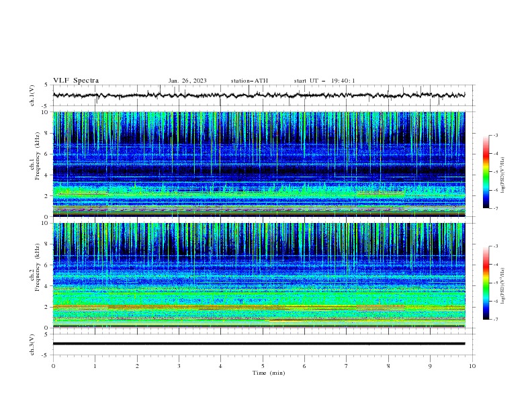
Task: Click time axis tick label "6"
Action: pos(304,366)
